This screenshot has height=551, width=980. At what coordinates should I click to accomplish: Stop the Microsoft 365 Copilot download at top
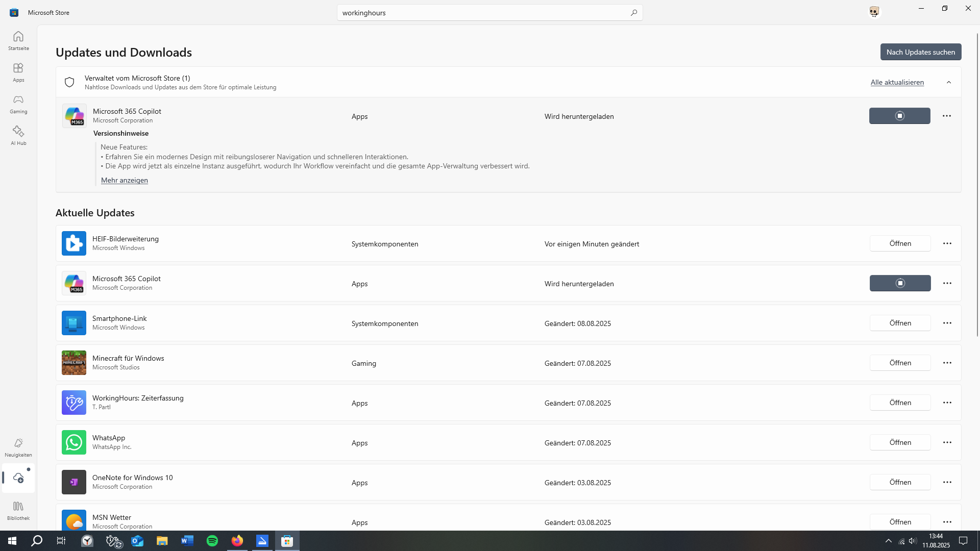click(899, 116)
